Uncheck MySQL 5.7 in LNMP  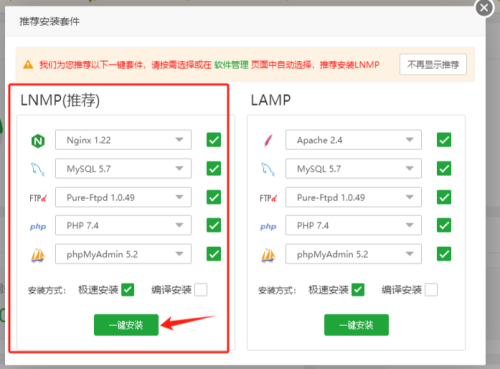click(214, 168)
